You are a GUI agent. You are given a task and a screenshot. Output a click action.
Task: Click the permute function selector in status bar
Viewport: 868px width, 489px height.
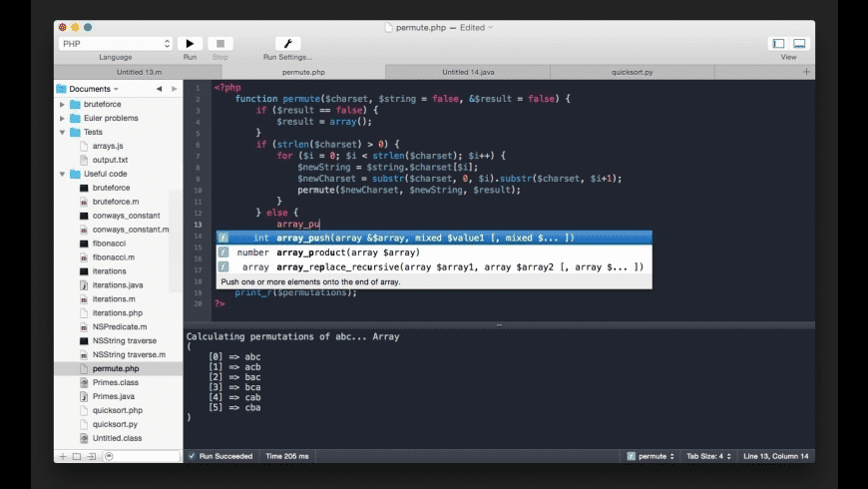pyautogui.click(x=651, y=456)
